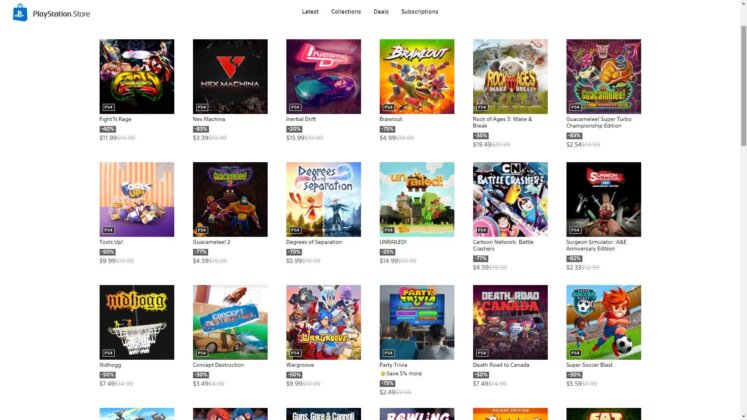Open the Fight'N Rage game thumbnail
The width and height of the screenshot is (747, 420).
click(137, 76)
